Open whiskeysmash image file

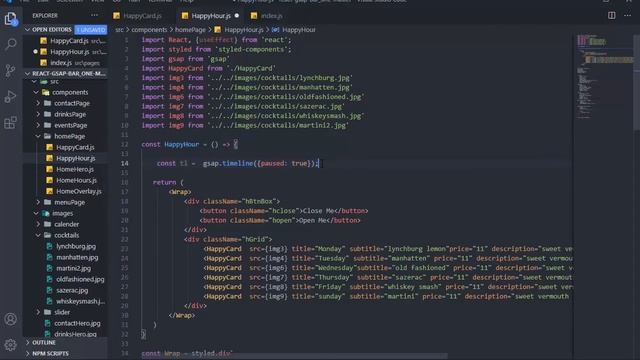(80, 301)
